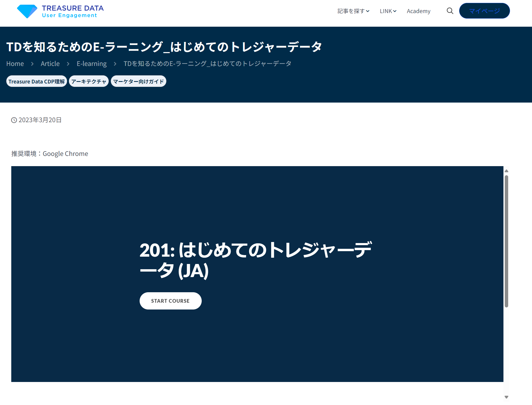Click the clock icon beside the date
This screenshot has width=532, height=405.
tap(14, 120)
